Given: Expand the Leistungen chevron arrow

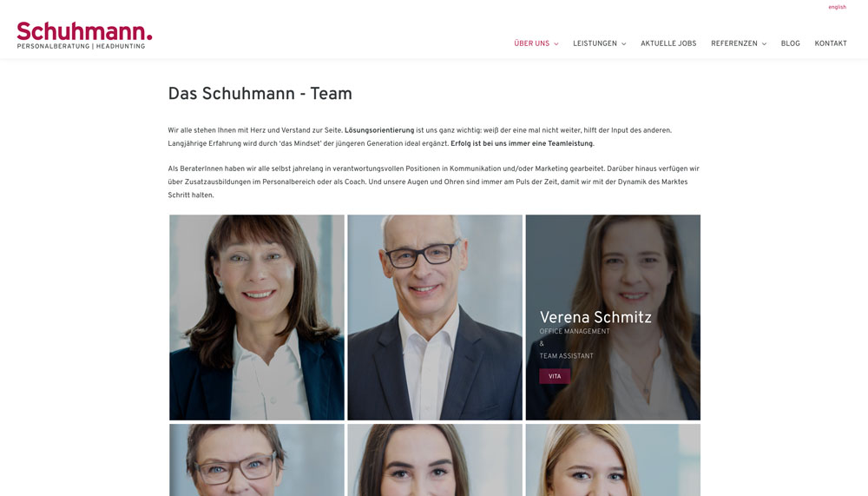Looking at the screenshot, I should click(x=624, y=43).
